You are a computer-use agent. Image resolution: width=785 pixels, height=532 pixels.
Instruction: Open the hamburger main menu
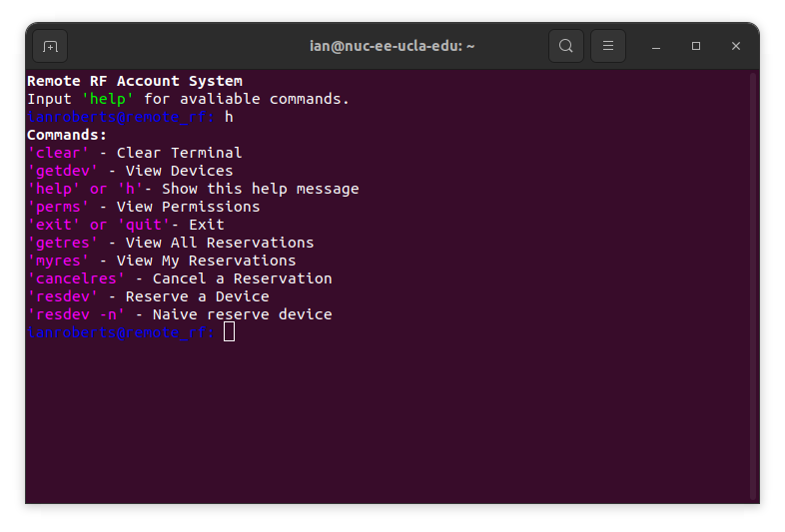point(608,46)
